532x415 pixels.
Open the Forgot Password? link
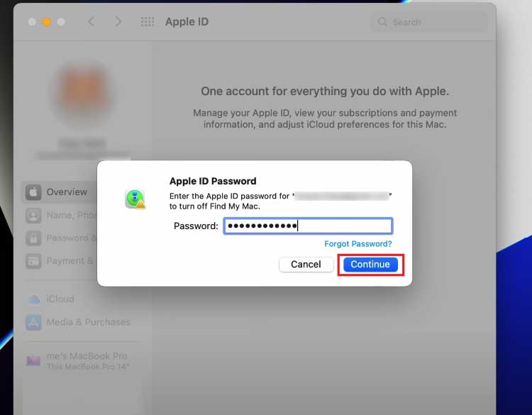[x=358, y=243]
